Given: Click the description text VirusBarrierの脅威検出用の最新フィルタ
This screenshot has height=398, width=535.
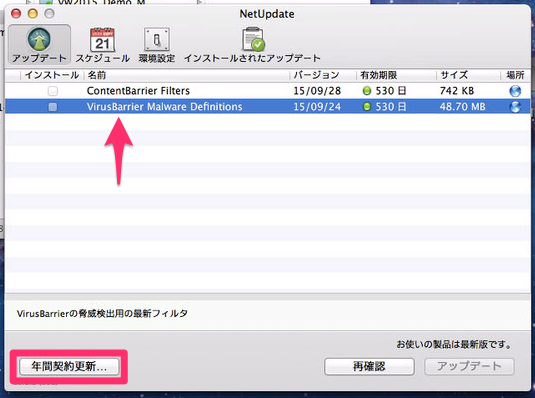Looking at the screenshot, I should 102,313.
